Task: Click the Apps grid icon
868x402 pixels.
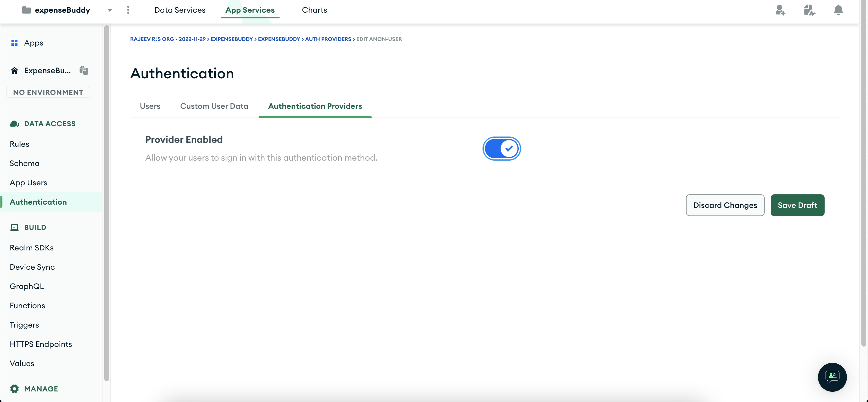Action: click(14, 43)
